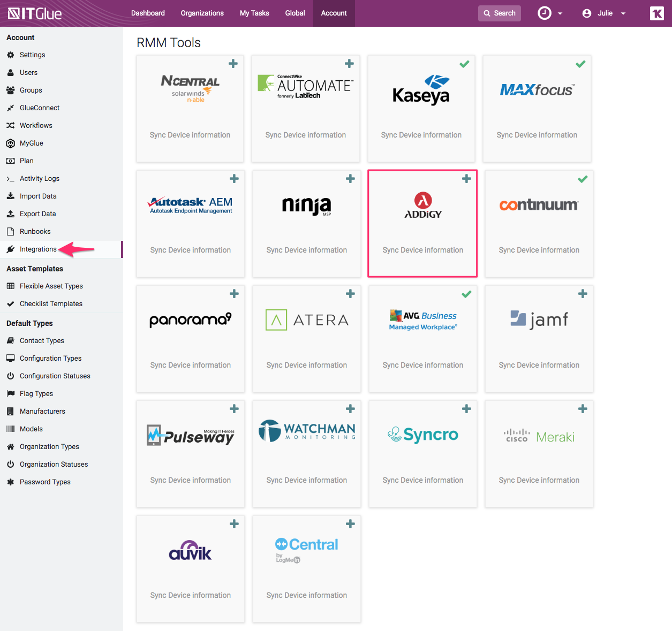Open the Pulseway integration card logo
This screenshot has height=631, width=672.
coord(191,435)
